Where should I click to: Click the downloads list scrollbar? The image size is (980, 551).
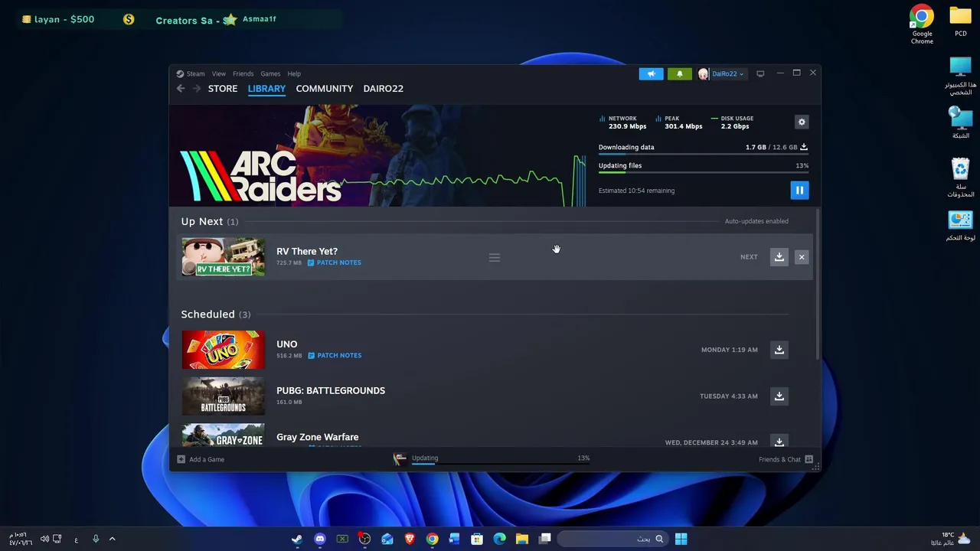tap(817, 283)
